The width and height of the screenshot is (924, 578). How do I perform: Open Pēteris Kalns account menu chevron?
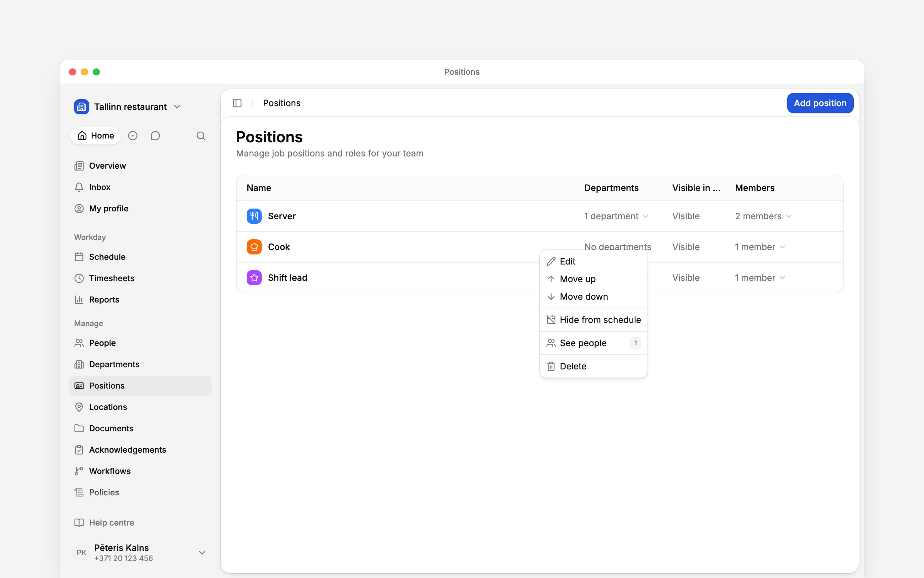[x=202, y=553]
